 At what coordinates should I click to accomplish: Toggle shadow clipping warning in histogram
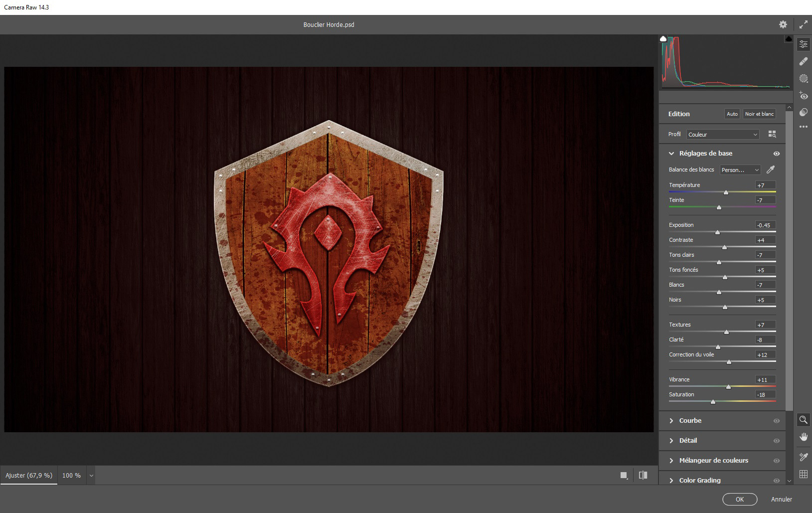click(663, 39)
